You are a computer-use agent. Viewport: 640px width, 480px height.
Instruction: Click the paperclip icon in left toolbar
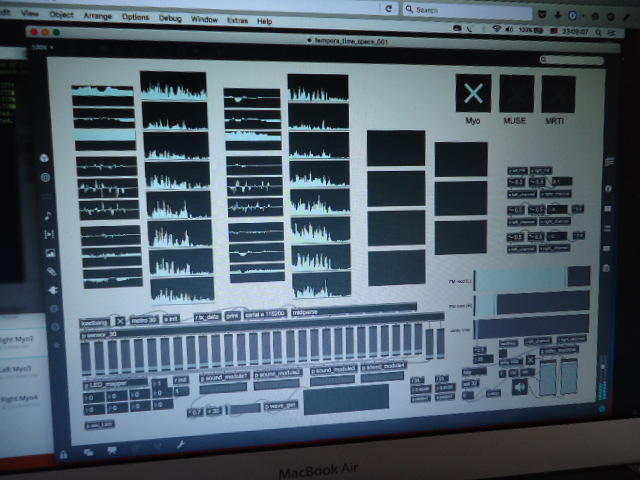[51, 271]
